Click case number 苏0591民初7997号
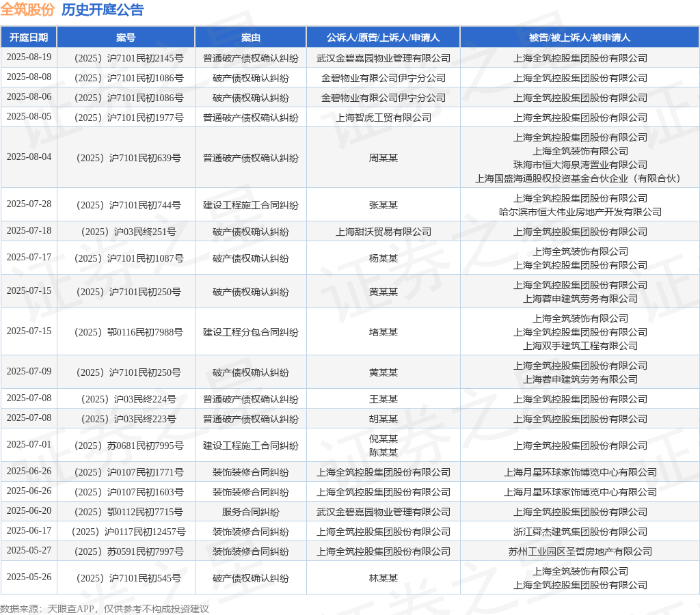The image size is (700, 615). (x=129, y=551)
